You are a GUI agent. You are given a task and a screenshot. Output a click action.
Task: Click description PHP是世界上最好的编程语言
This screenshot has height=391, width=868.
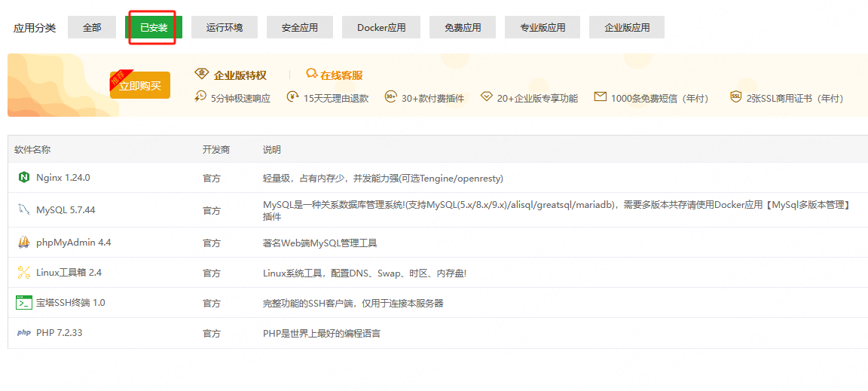pyautogui.click(x=322, y=334)
